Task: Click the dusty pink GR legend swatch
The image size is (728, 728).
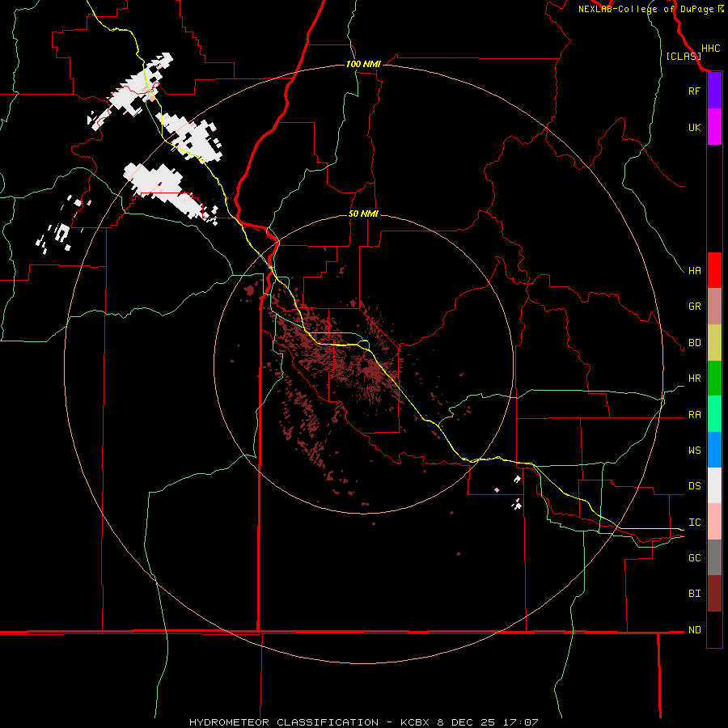Action: 714,306
